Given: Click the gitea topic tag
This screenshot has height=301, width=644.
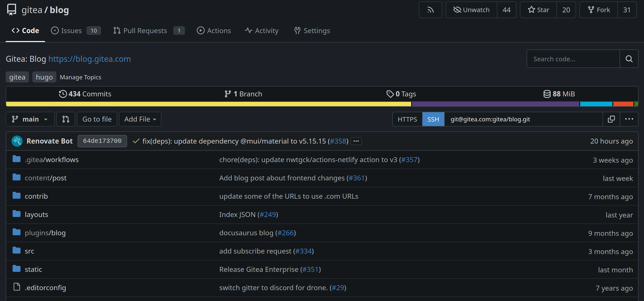Looking at the screenshot, I should point(17,77).
